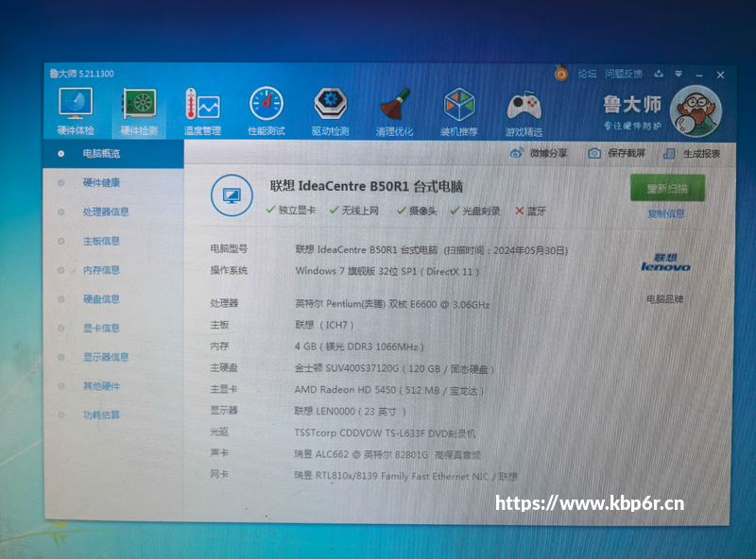Open 装机推荐 software recommendations

[x=459, y=111]
